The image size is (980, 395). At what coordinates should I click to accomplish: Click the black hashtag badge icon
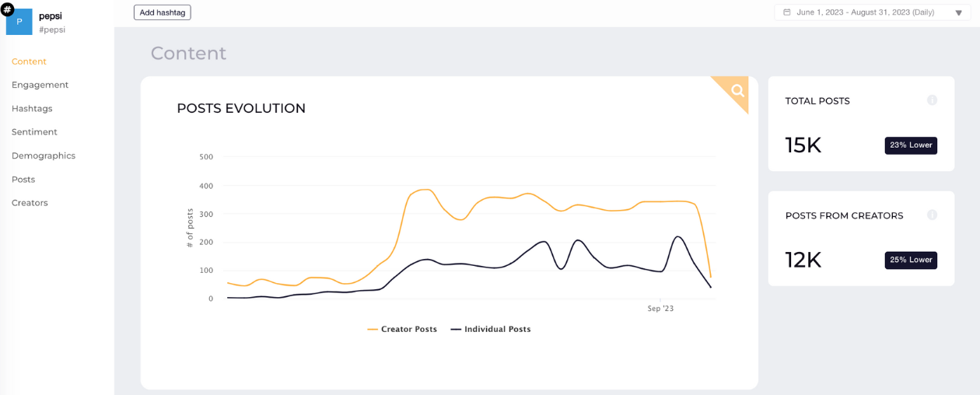7,9
